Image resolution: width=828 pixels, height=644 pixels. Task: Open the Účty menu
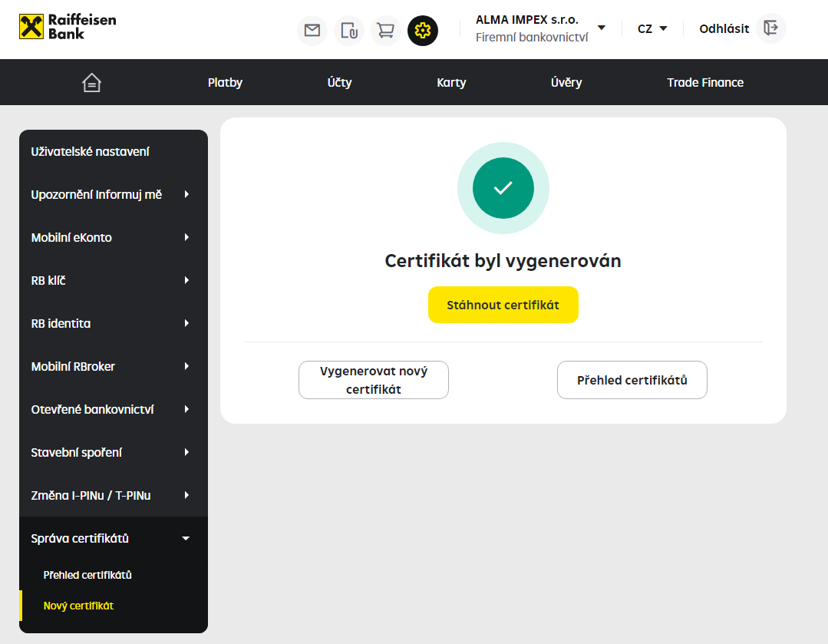tap(339, 82)
